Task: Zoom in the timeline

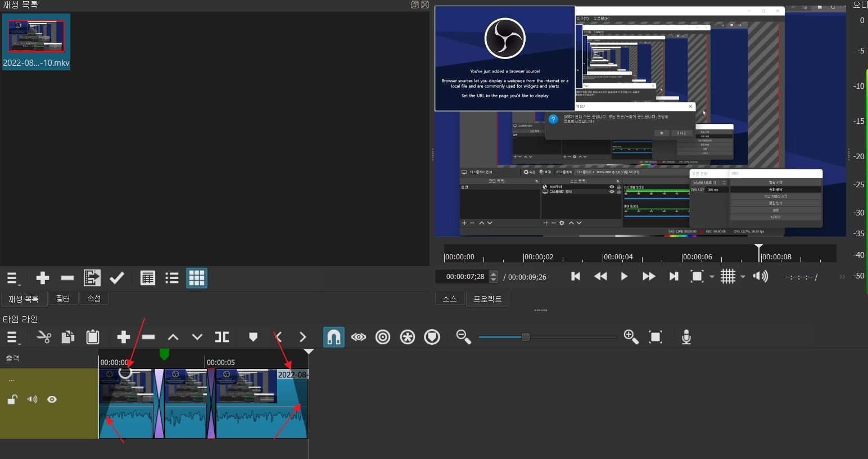Action: [631, 337]
